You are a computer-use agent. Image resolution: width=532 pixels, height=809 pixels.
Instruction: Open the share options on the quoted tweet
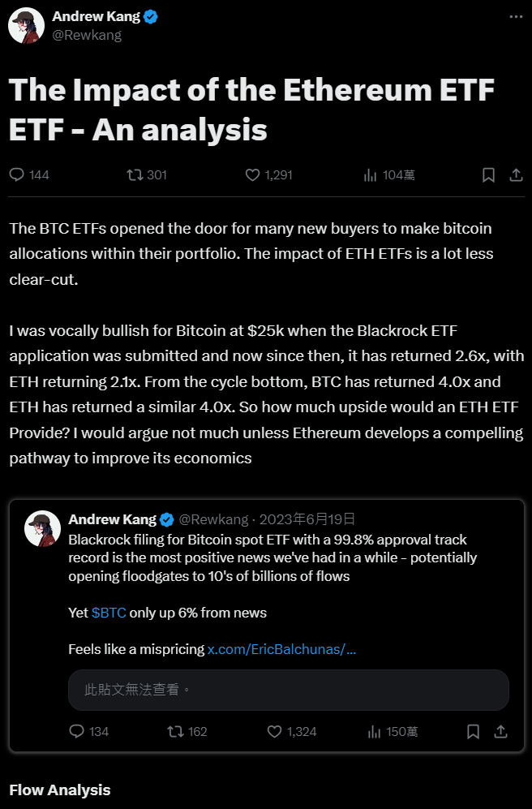(x=501, y=731)
